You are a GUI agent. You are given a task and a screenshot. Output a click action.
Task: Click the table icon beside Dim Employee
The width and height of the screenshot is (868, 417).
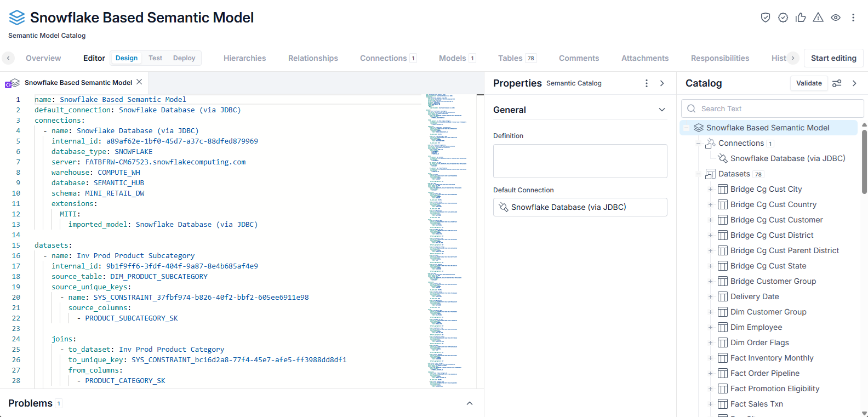click(723, 327)
